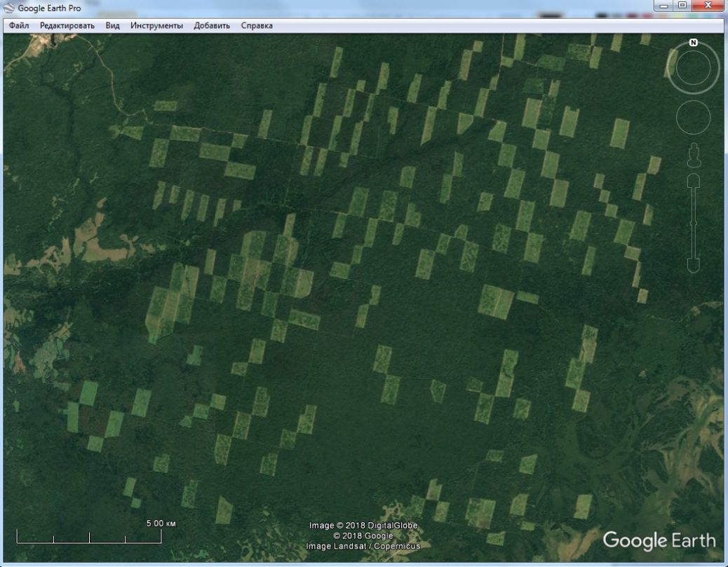Image resolution: width=728 pixels, height=567 pixels.
Task: Click zoom out at bottom of zoom slider
Action: (693, 265)
